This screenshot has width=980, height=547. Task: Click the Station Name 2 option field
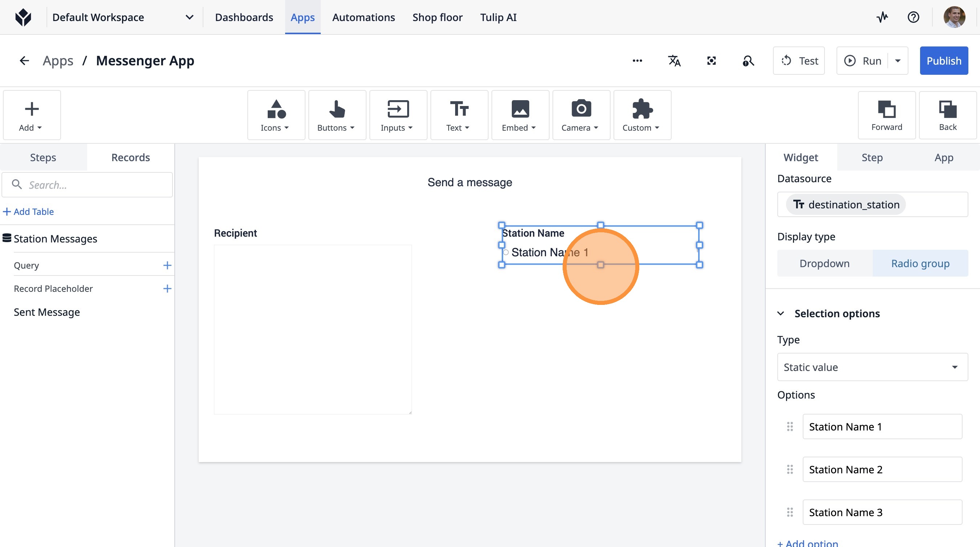pyautogui.click(x=882, y=469)
